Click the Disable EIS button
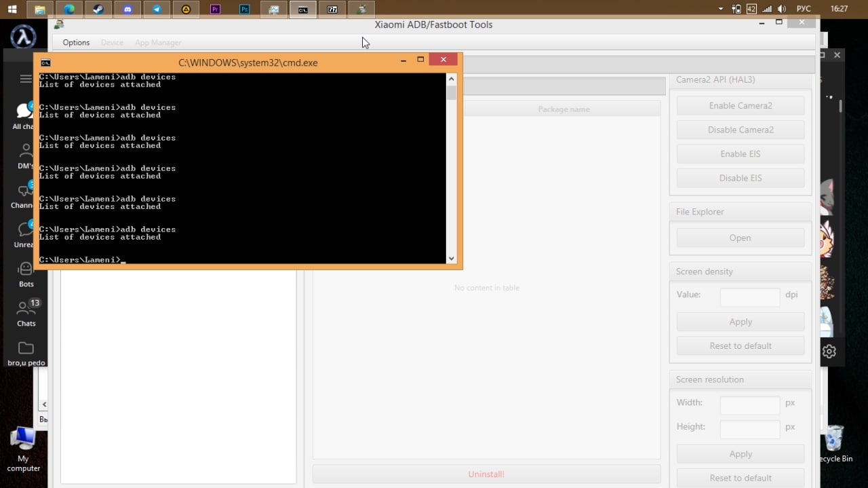Image resolution: width=868 pixels, height=488 pixels. 741,178
